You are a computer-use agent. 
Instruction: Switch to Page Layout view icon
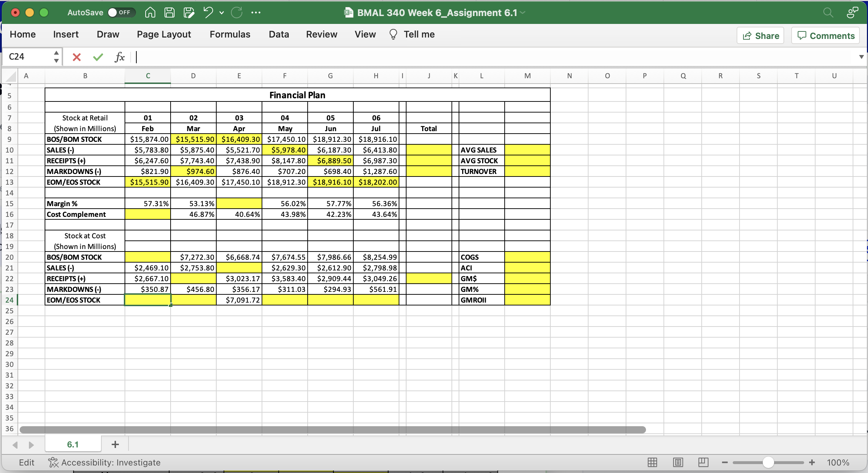[678, 462]
